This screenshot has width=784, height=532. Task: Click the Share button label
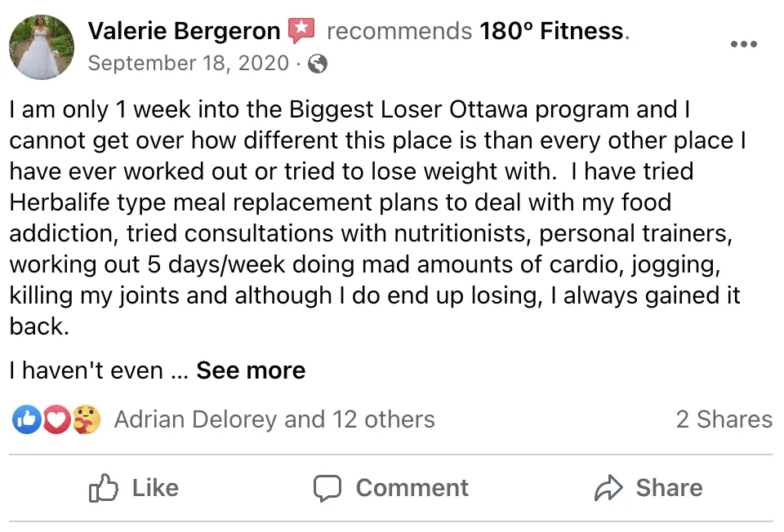point(669,488)
